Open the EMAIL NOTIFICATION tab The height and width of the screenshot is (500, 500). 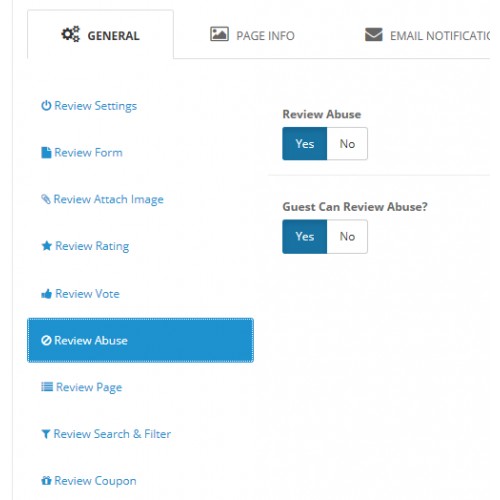(427, 35)
